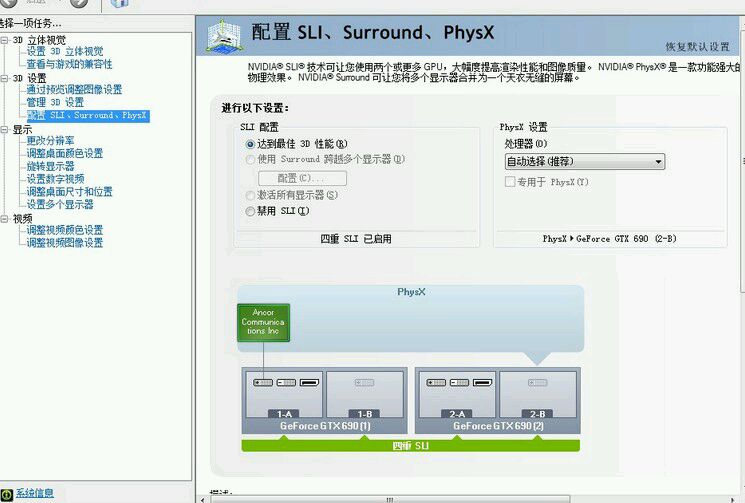Click GPU 2-A first display connector icon
Image resolution: width=745 pixels, height=503 pixels.
[x=436, y=382]
